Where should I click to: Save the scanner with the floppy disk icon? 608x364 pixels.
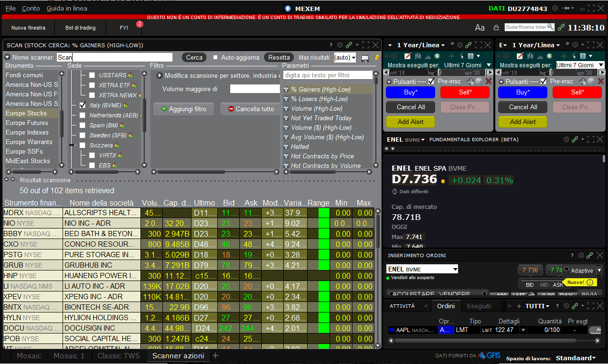pyautogui.click(x=365, y=58)
